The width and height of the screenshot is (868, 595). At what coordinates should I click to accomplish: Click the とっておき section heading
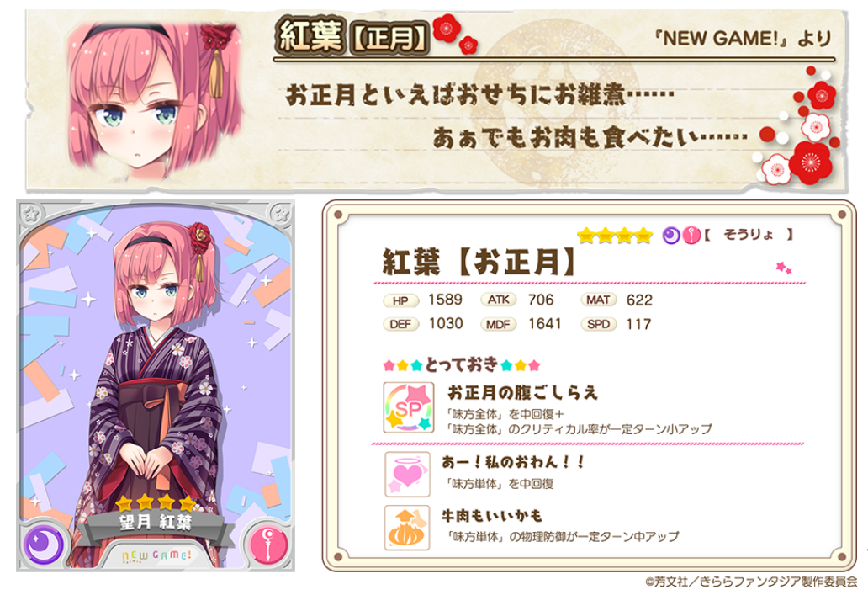(462, 364)
